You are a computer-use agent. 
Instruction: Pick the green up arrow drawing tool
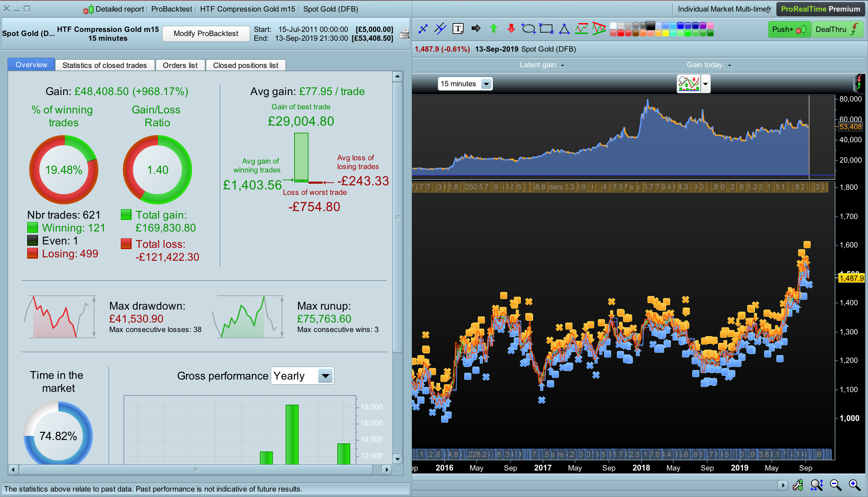493,29
